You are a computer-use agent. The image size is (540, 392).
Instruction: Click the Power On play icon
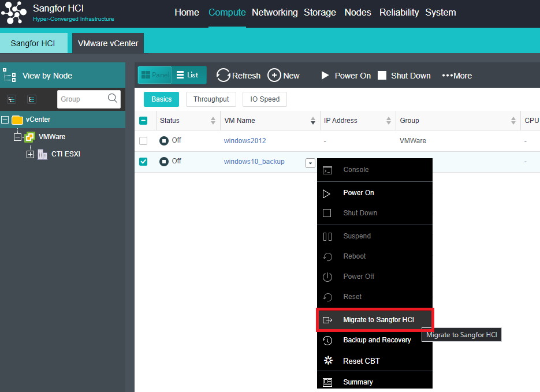tap(325, 76)
